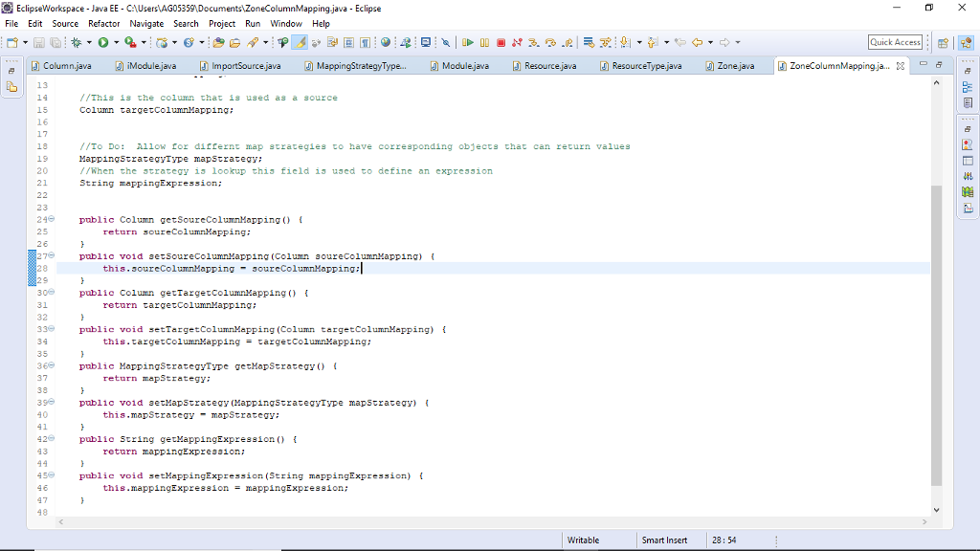Click inside the Quick Access field
This screenshot has height=551, width=980.
[895, 41]
